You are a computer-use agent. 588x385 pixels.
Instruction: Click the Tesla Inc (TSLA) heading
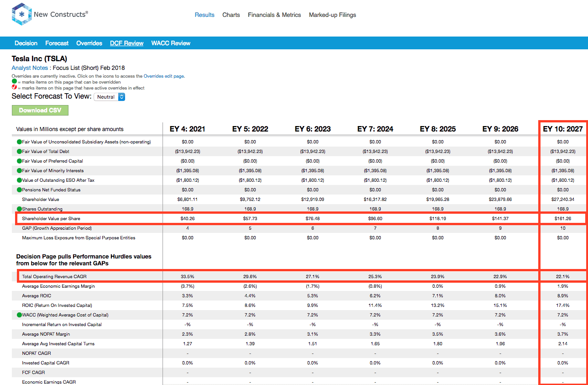pyautogui.click(x=39, y=58)
